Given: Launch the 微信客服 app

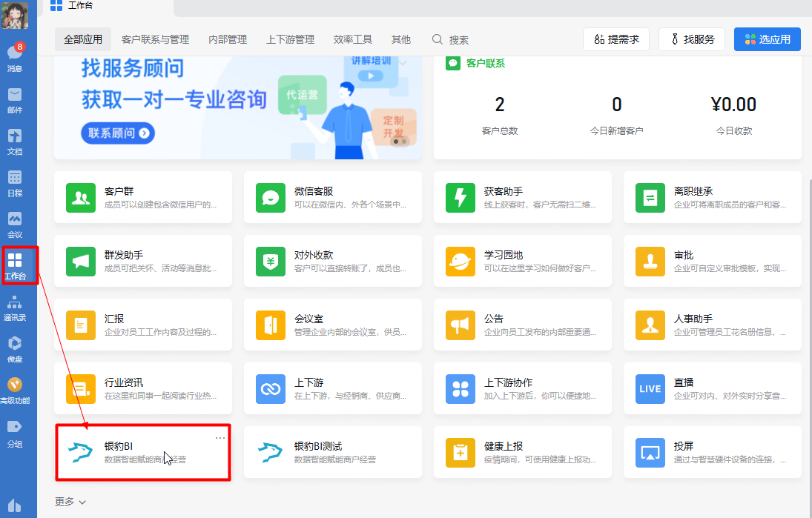Looking at the screenshot, I should pos(332,196).
